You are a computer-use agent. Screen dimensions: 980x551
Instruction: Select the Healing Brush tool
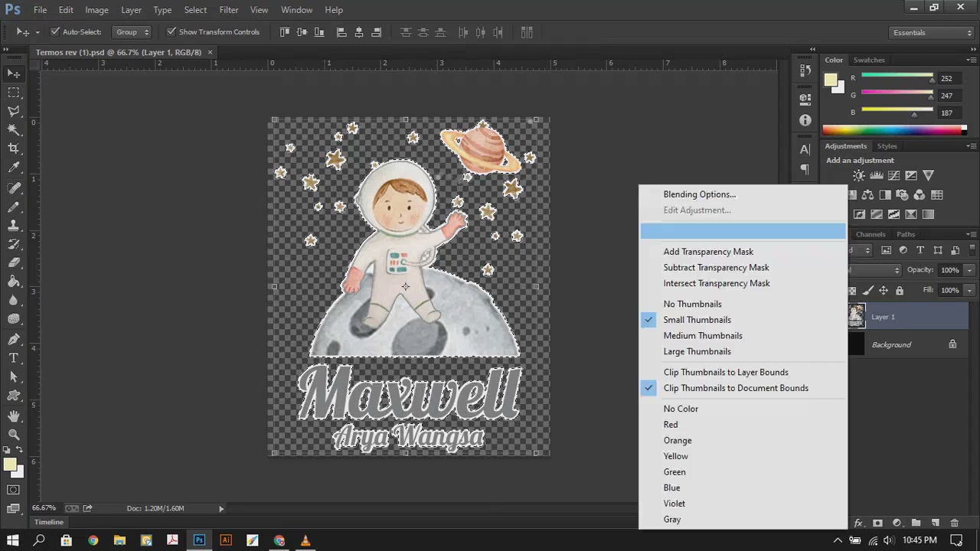click(x=14, y=187)
